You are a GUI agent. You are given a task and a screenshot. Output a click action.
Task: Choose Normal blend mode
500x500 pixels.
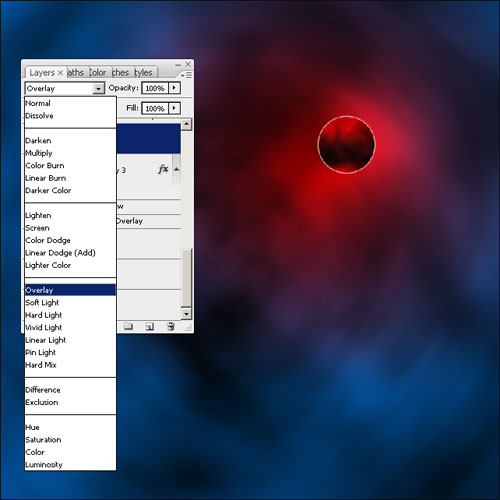[x=70, y=103]
